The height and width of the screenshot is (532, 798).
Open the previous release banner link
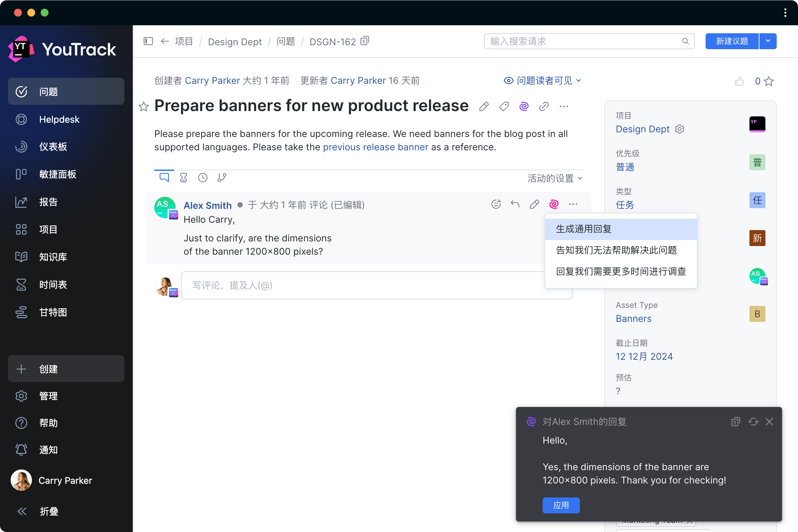coord(375,147)
